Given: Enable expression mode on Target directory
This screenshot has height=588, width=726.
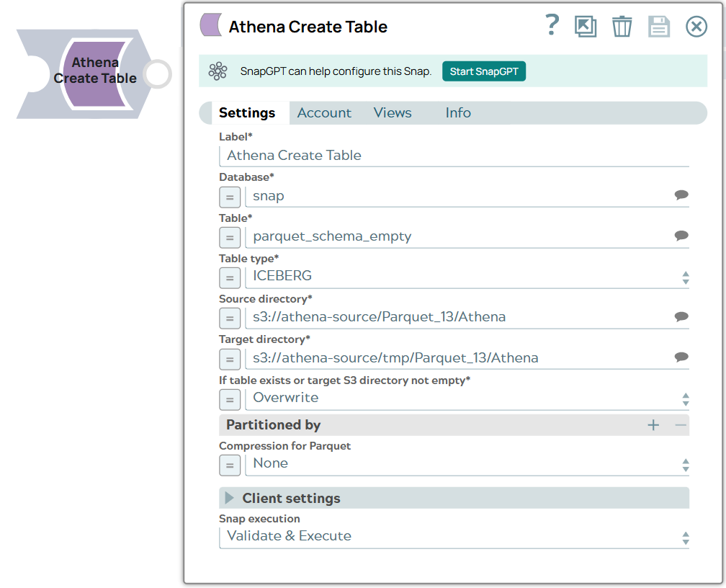Looking at the screenshot, I should coord(229,359).
